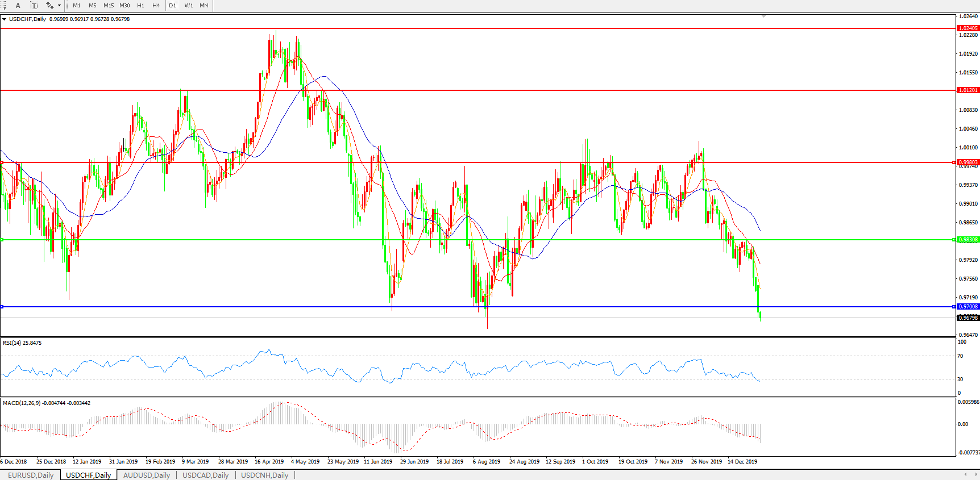Click the Fibonacci tool icon in the toolbar
The height and width of the screenshot is (480, 980).
(x=3, y=5)
